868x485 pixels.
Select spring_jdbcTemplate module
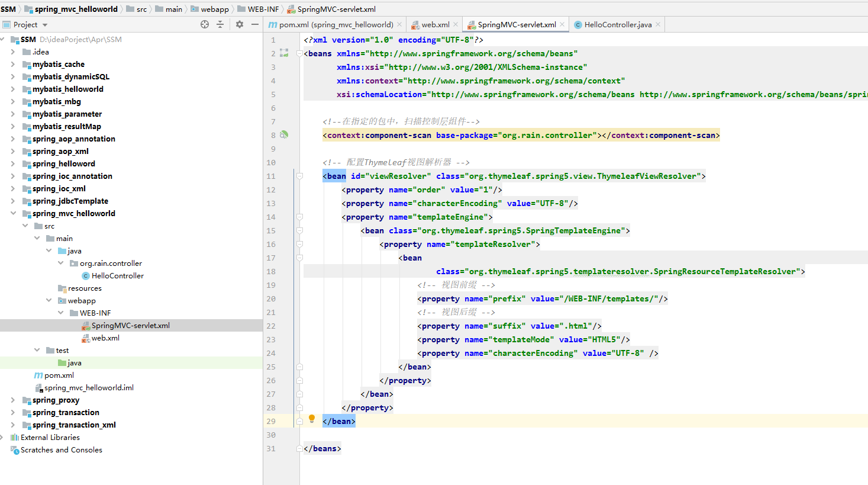pyautogui.click(x=70, y=201)
